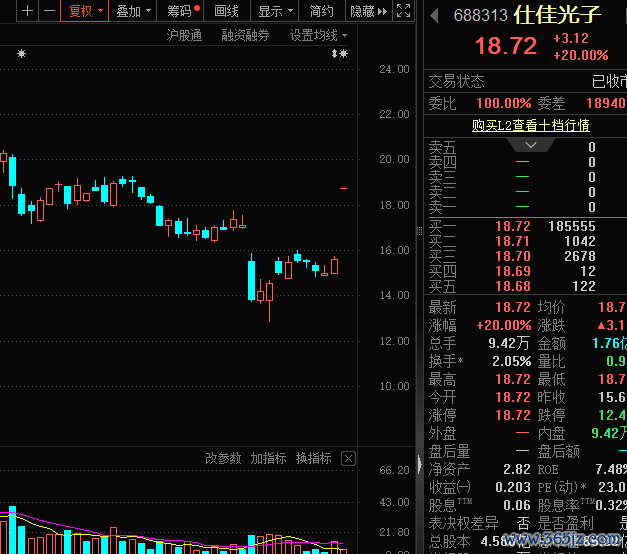Click 买一 price 18.72
The height and width of the screenshot is (554, 627).
513,226
